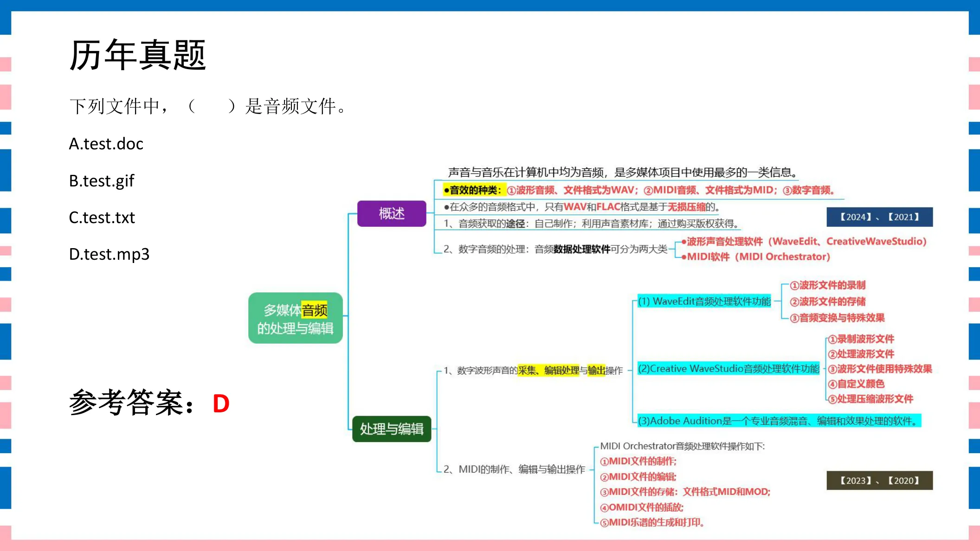
Task: Select the WaveEdit音频处理软件功能 node
Action: [x=704, y=301]
